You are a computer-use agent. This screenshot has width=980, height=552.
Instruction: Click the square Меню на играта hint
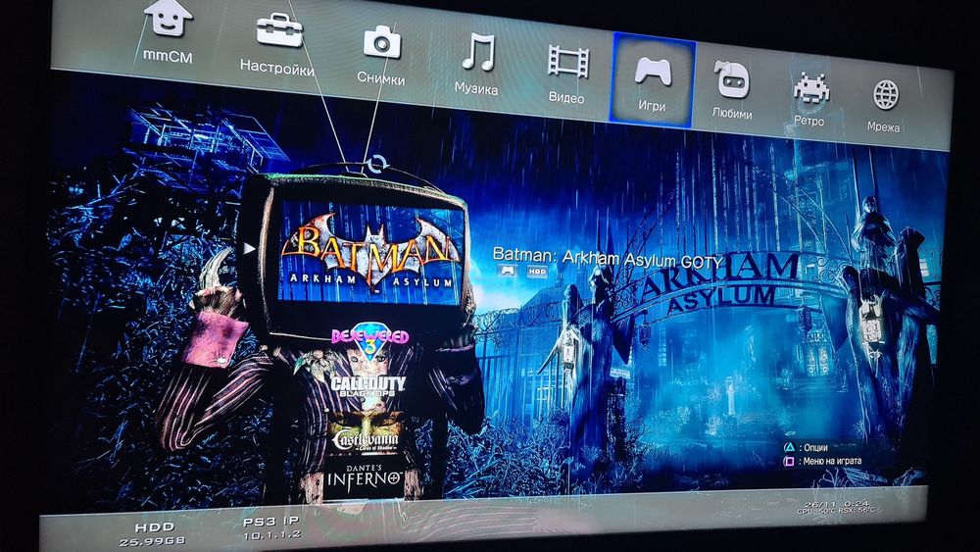click(x=822, y=462)
